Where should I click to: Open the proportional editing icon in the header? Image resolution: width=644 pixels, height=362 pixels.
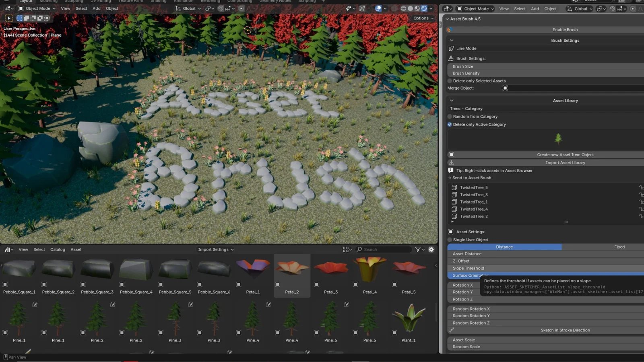pos(242,8)
